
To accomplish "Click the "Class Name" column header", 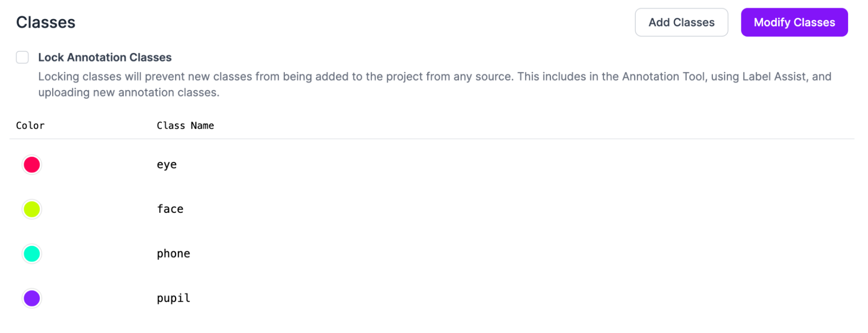I will [x=185, y=125].
